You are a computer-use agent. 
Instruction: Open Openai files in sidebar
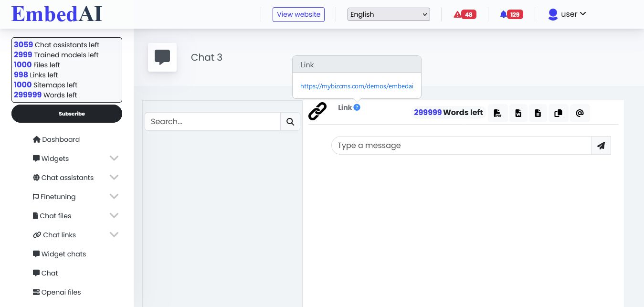click(57, 292)
